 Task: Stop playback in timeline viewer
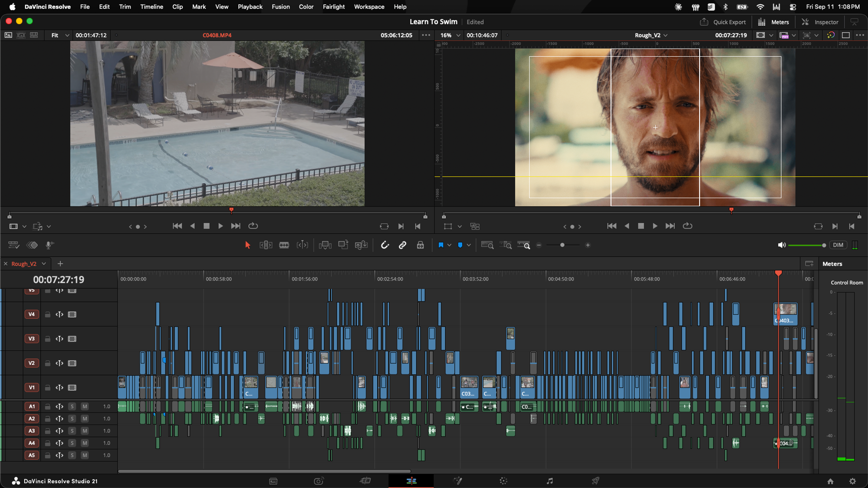click(641, 226)
